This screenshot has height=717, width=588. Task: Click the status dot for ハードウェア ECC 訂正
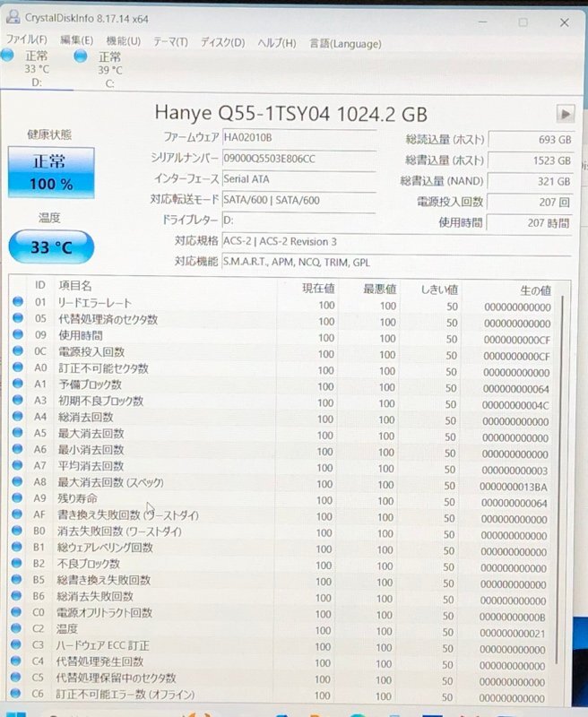pos(16,644)
